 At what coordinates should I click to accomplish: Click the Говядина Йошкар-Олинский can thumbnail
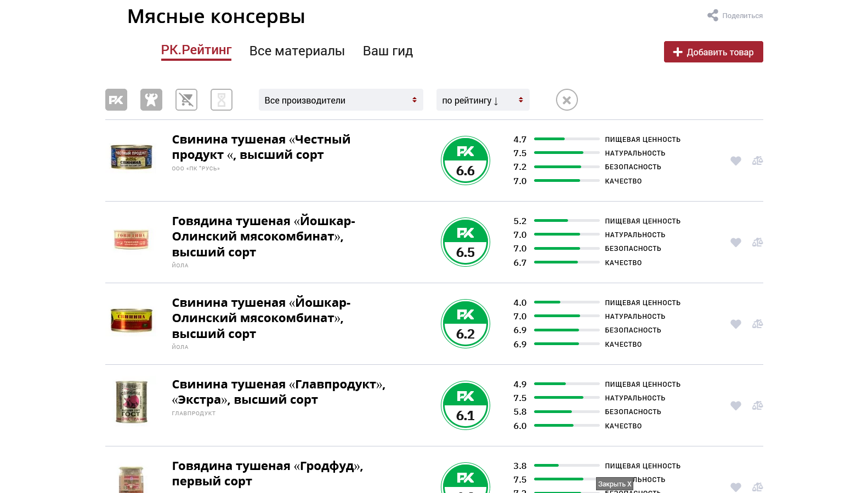coord(132,239)
